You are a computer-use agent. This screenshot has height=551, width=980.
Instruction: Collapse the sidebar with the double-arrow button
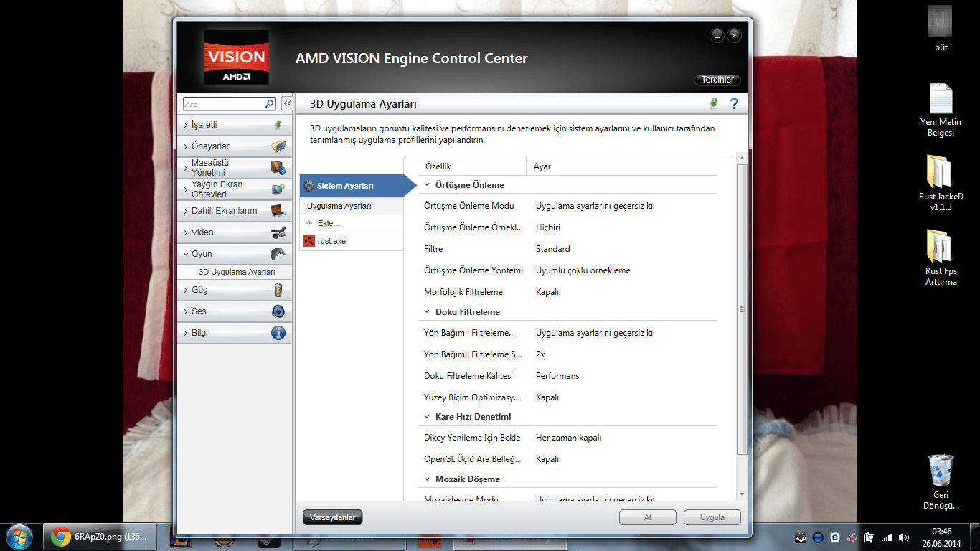pos(287,104)
